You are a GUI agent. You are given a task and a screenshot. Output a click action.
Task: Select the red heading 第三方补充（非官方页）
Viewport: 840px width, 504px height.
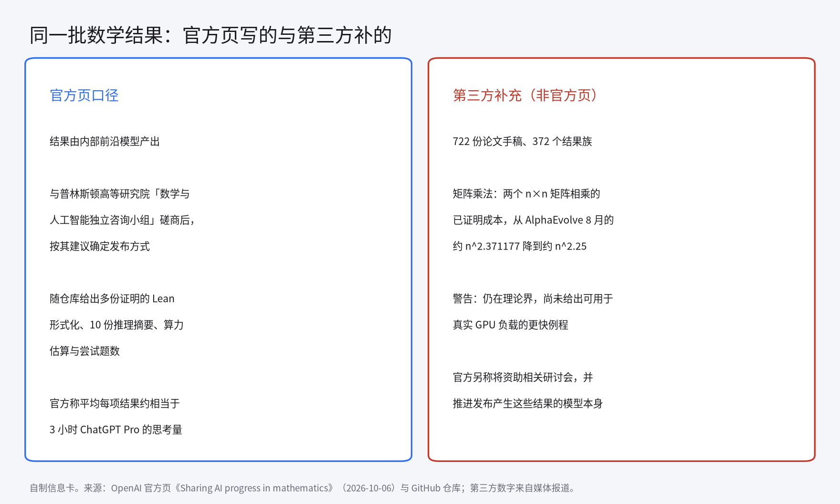click(x=525, y=95)
